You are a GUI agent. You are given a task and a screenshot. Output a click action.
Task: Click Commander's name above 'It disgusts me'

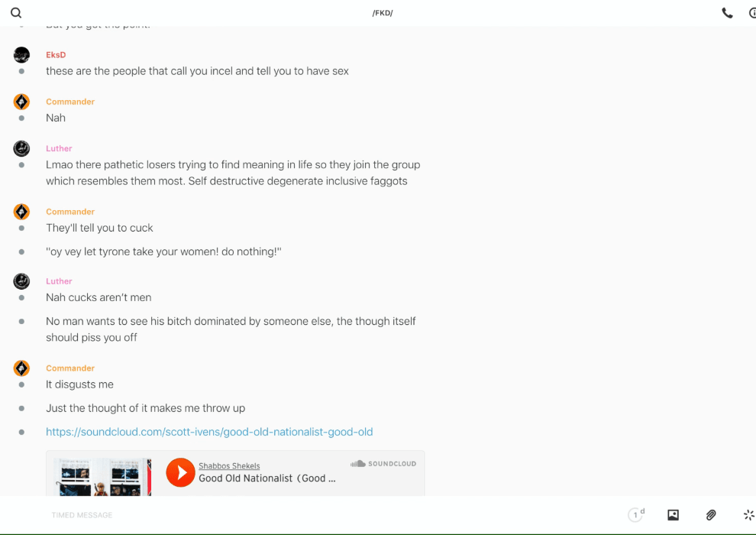tap(70, 368)
